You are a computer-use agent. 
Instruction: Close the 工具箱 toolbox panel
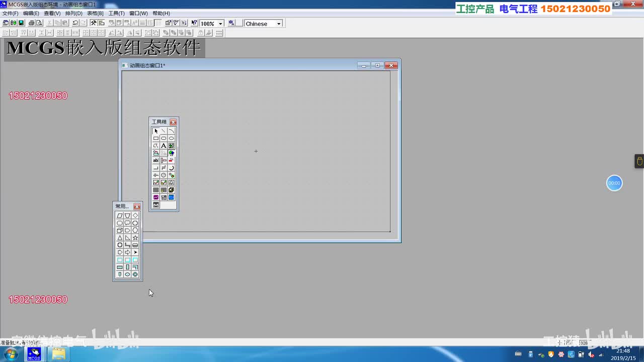tap(173, 122)
